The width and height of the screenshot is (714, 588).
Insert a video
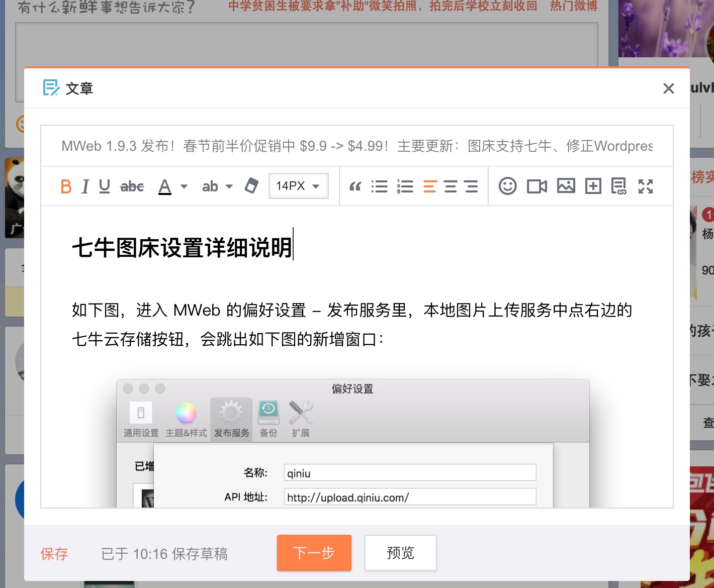tap(537, 186)
